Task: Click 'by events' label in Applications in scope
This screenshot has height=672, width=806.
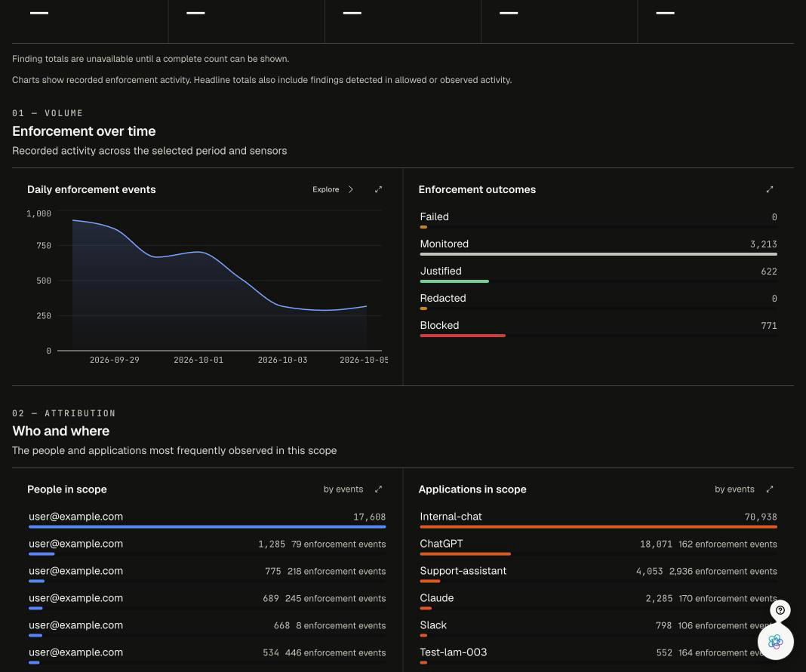Action: coord(734,489)
